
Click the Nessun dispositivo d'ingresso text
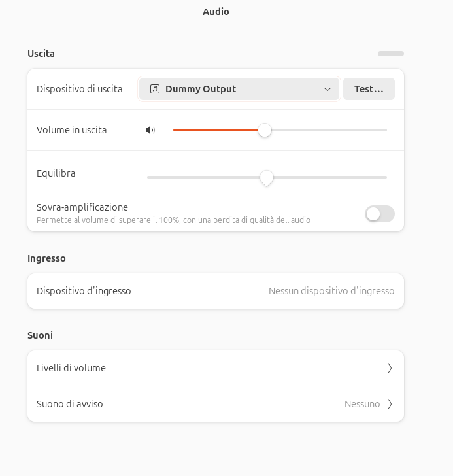[331, 291]
